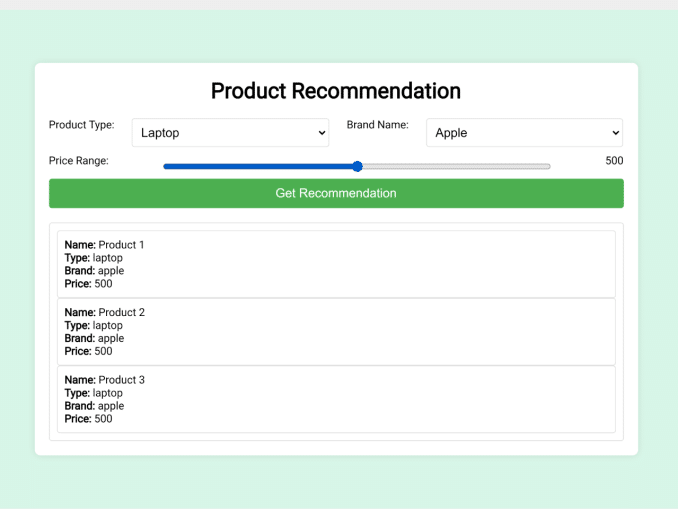Click the Product Recommendation heading
This screenshot has width=678, height=509.
[336, 91]
